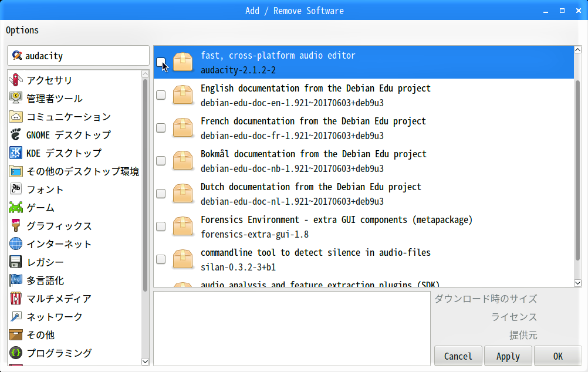Select 'debian-edu-doc-nb-1.921~20170603+deb9u3' text
The height and width of the screenshot is (372, 588).
click(x=292, y=169)
